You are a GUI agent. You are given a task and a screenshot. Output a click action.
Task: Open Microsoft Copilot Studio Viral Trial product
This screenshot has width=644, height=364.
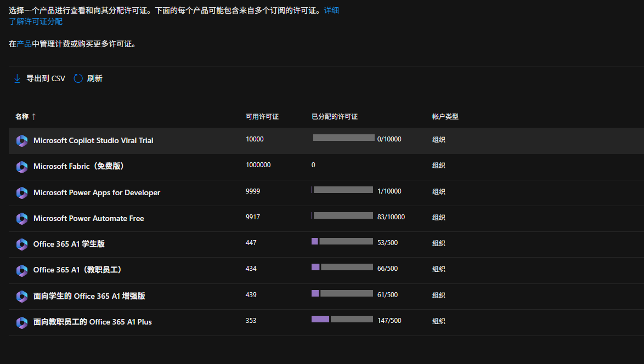(x=93, y=140)
